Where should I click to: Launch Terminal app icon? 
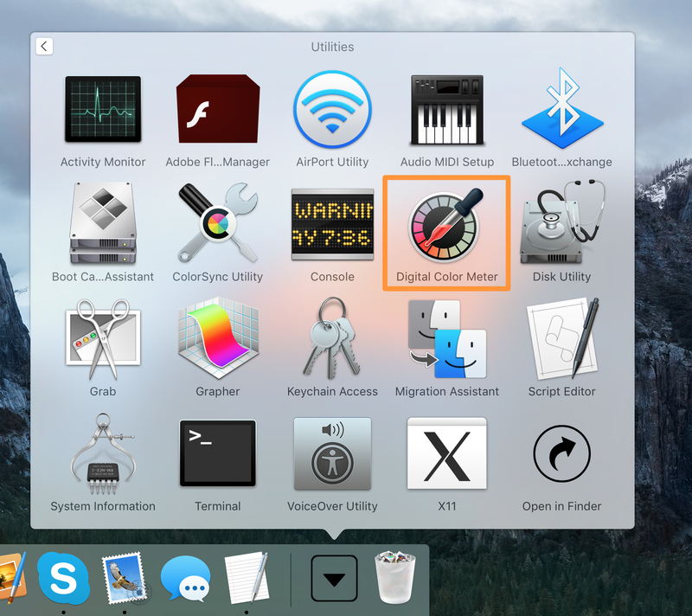click(218, 453)
